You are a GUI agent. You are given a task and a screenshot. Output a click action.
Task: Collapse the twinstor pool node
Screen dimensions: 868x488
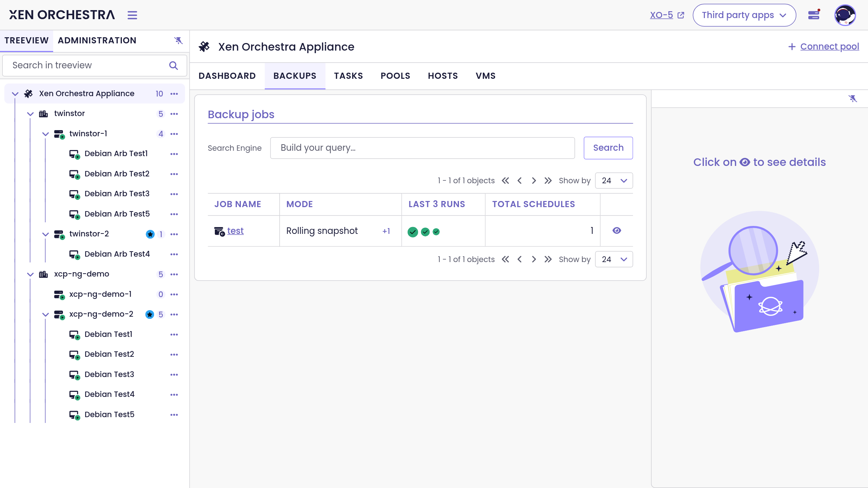click(x=30, y=114)
